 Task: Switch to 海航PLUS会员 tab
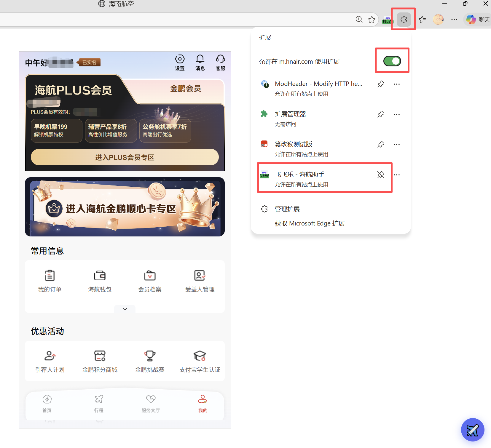pyautogui.click(x=74, y=90)
